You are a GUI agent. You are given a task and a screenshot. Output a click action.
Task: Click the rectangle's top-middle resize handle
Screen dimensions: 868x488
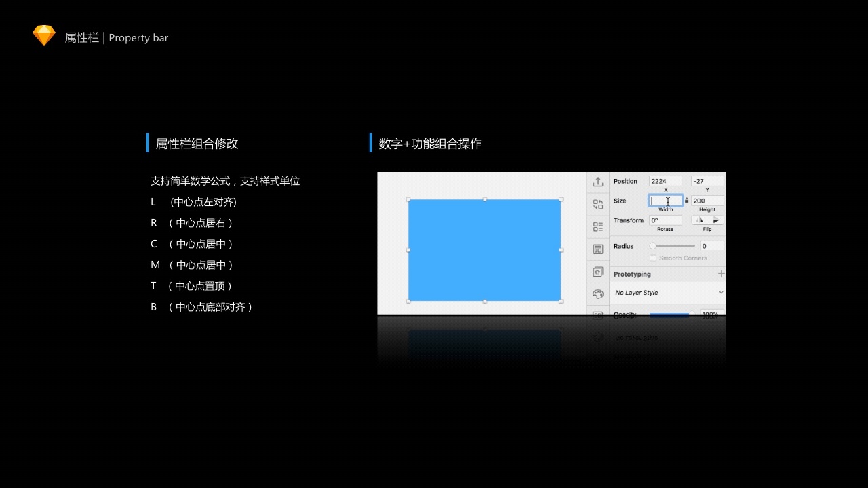pos(484,199)
